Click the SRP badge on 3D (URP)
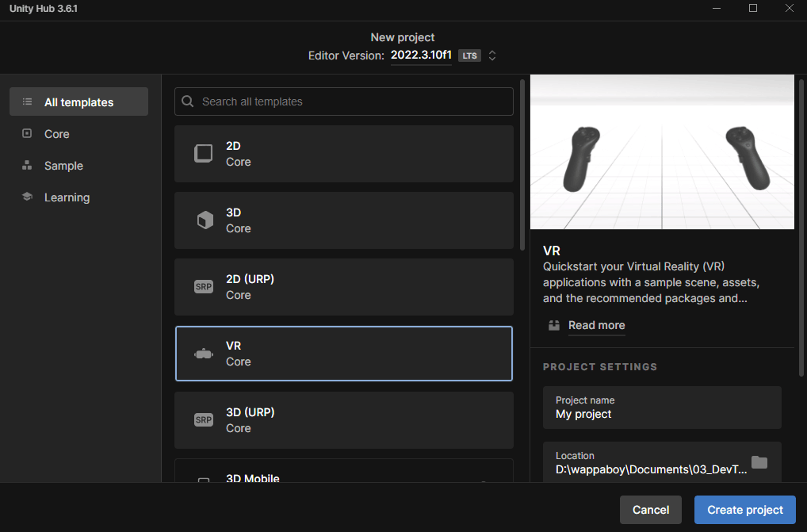This screenshot has width=807, height=532. tap(203, 420)
